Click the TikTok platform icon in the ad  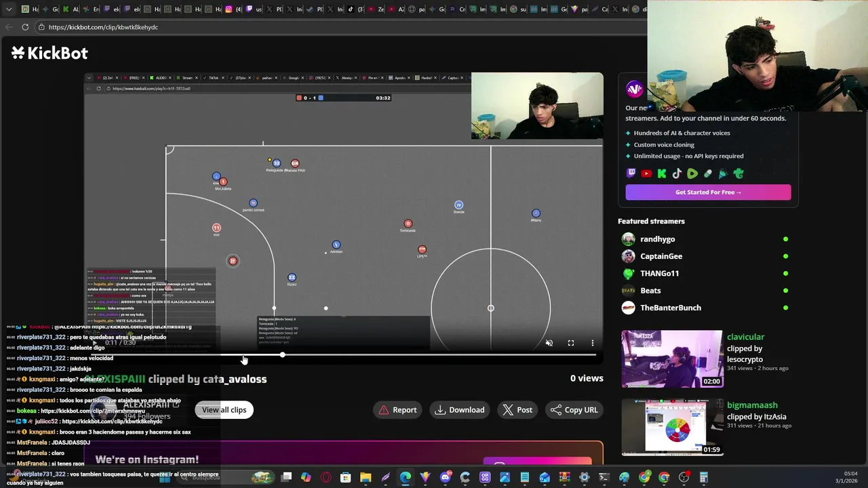coord(677,174)
